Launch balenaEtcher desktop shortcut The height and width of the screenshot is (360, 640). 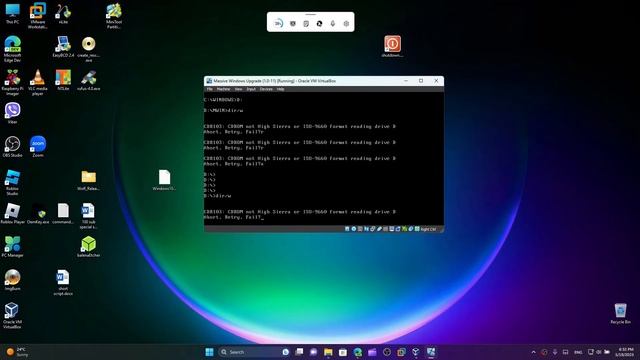point(89,247)
